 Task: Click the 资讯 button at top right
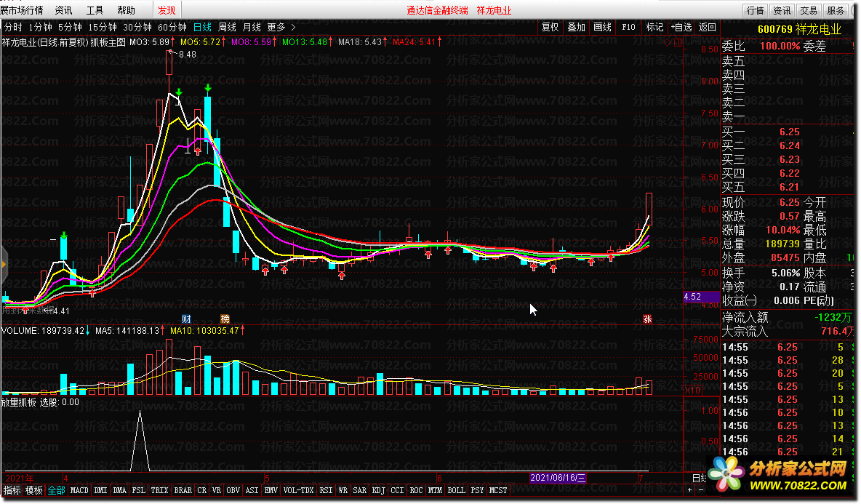[x=782, y=10]
